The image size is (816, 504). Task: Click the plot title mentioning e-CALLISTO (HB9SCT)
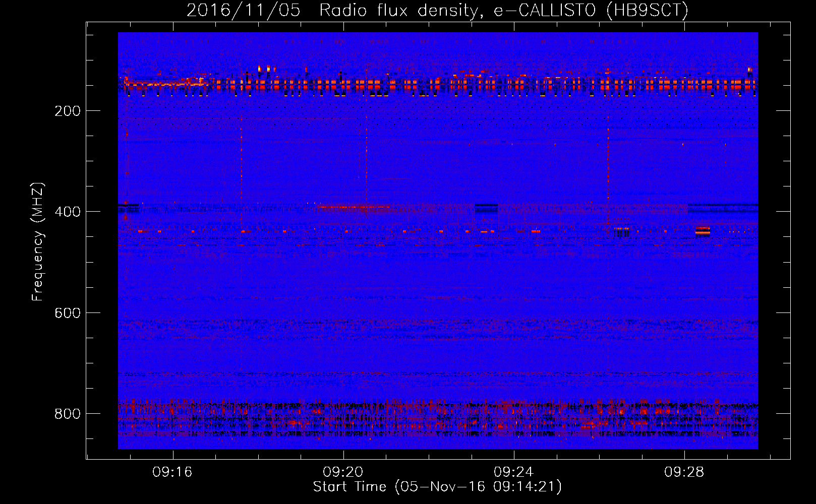(437, 11)
